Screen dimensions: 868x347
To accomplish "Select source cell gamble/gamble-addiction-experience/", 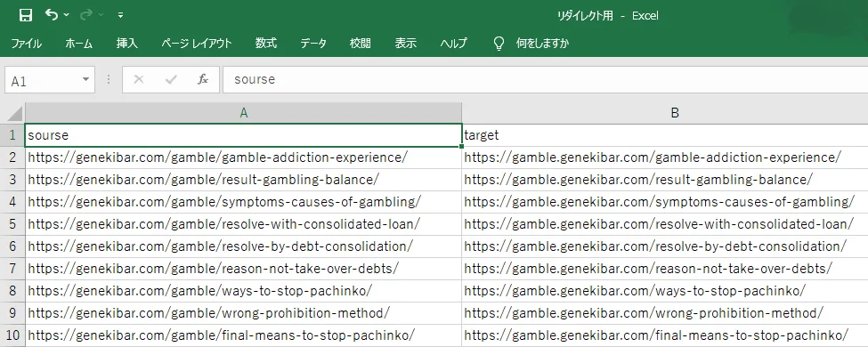I will click(243, 157).
